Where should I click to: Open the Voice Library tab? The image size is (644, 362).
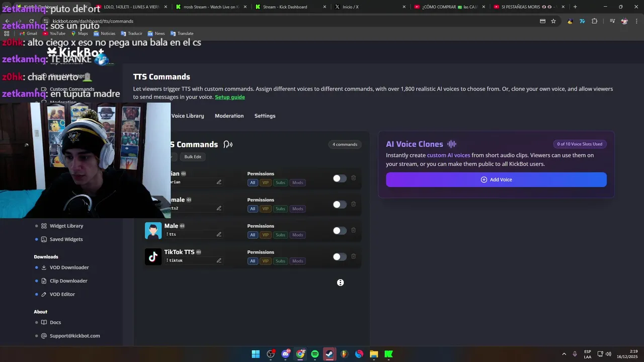tap(188, 116)
